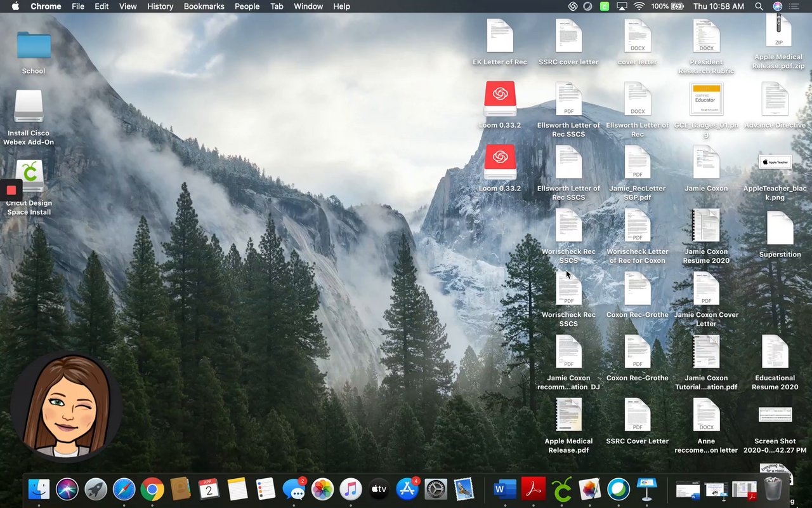Screen dimensions: 812x508
Task: Restore the minimized Word window in the Dock
Action: pyautogui.click(x=688, y=490)
